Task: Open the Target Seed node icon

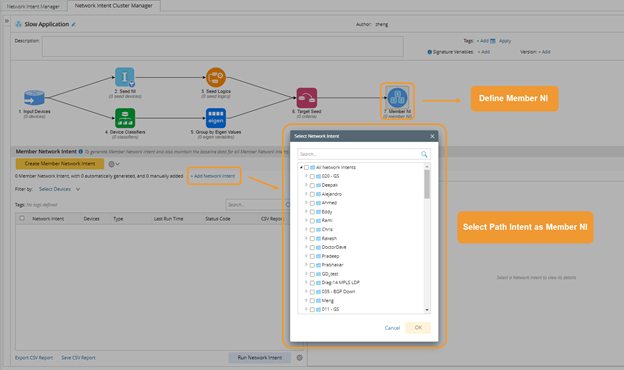Action: tap(307, 98)
